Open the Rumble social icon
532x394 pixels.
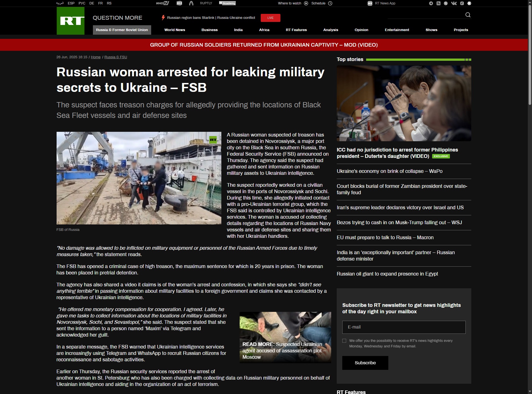pos(462,3)
